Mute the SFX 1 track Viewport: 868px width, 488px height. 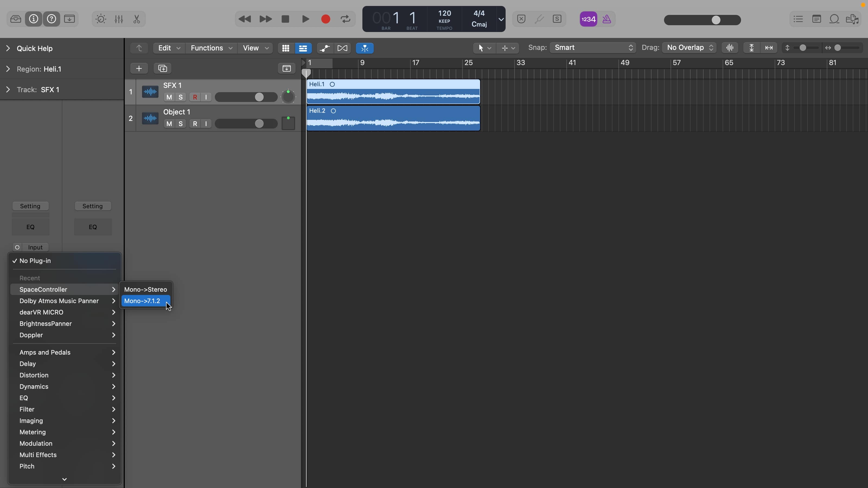[169, 97]
